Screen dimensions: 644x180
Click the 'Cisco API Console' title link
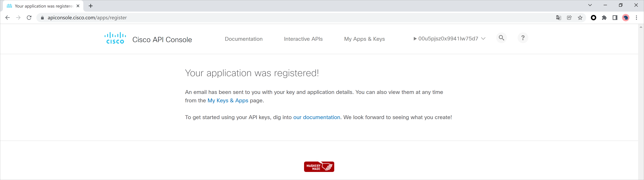point(162,40)
